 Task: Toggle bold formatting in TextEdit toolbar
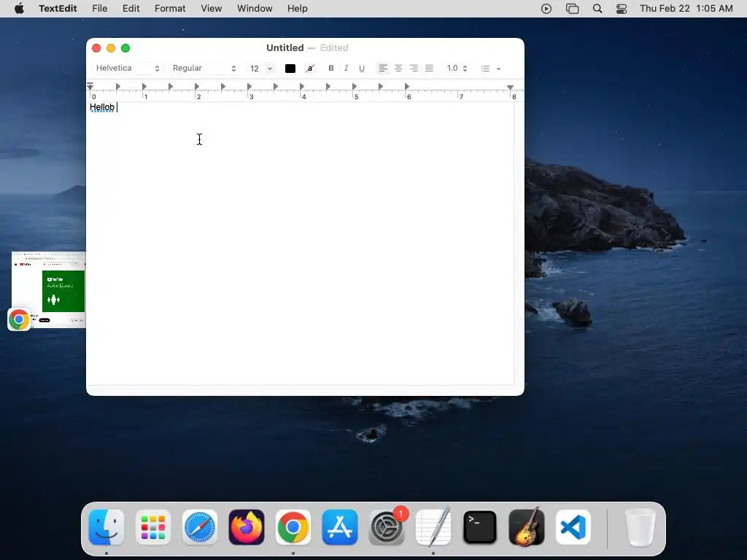pos(331,68)
